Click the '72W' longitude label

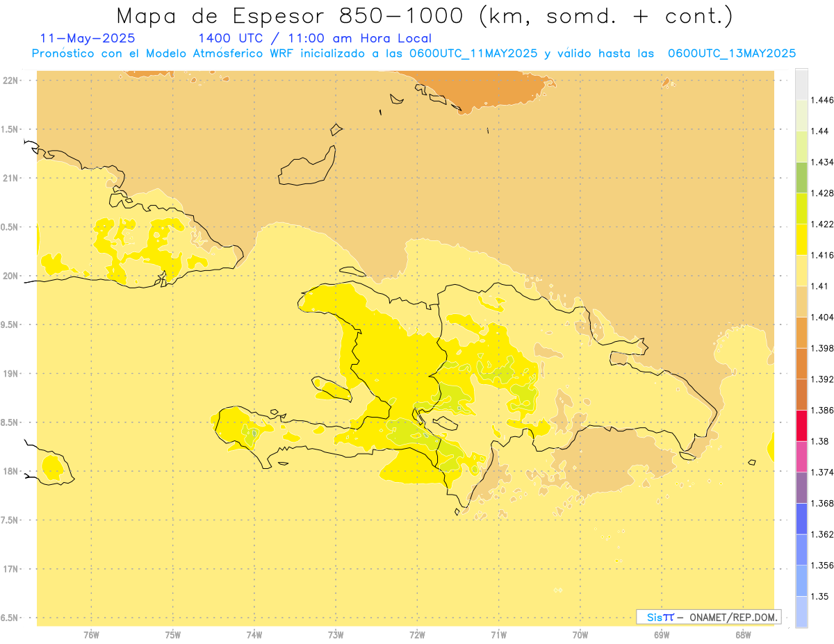click(x=417, y=635)
